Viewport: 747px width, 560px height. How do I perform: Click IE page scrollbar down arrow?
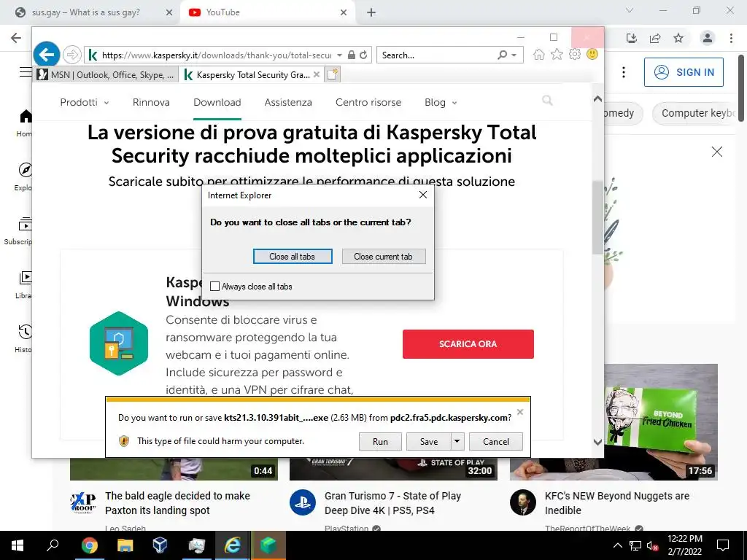597,442
